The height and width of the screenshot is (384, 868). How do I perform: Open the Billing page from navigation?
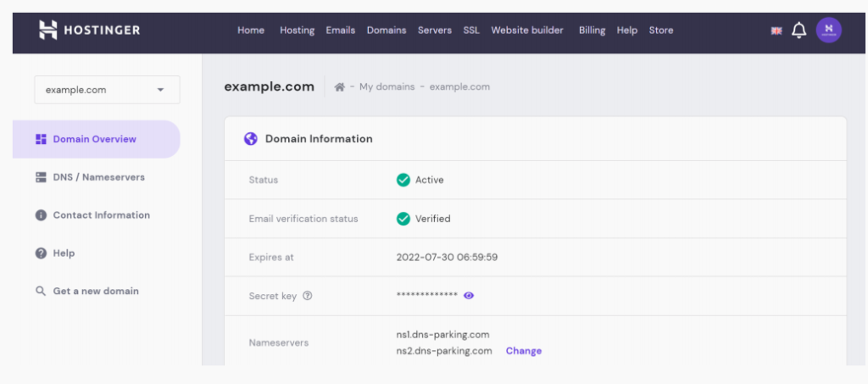point(592,31)
